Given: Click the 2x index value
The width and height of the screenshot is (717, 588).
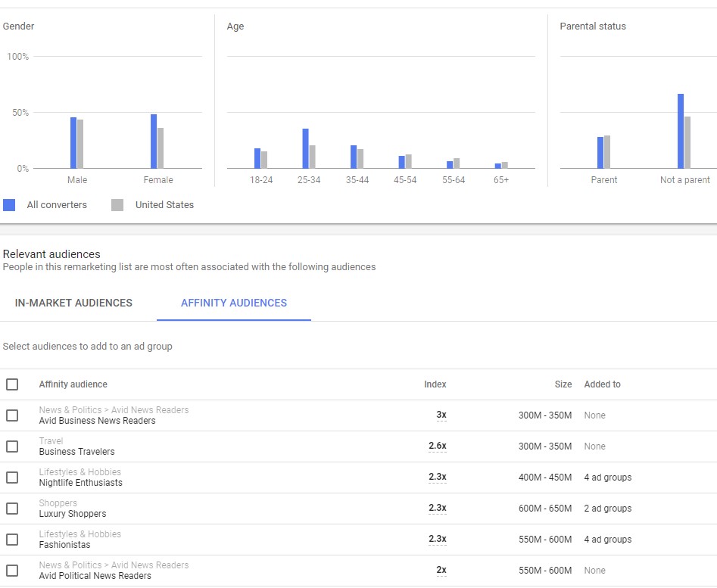Looking at the screenshot, I should (441, 570).
